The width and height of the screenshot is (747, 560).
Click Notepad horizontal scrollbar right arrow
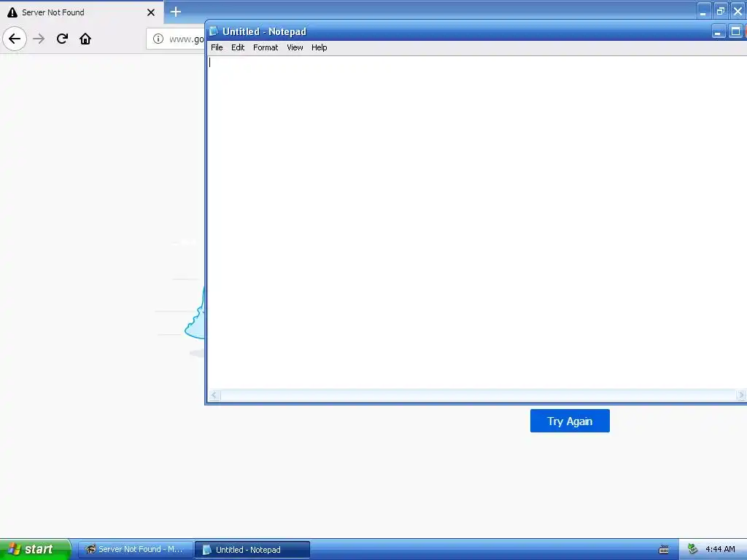click(x=741, y=395)
